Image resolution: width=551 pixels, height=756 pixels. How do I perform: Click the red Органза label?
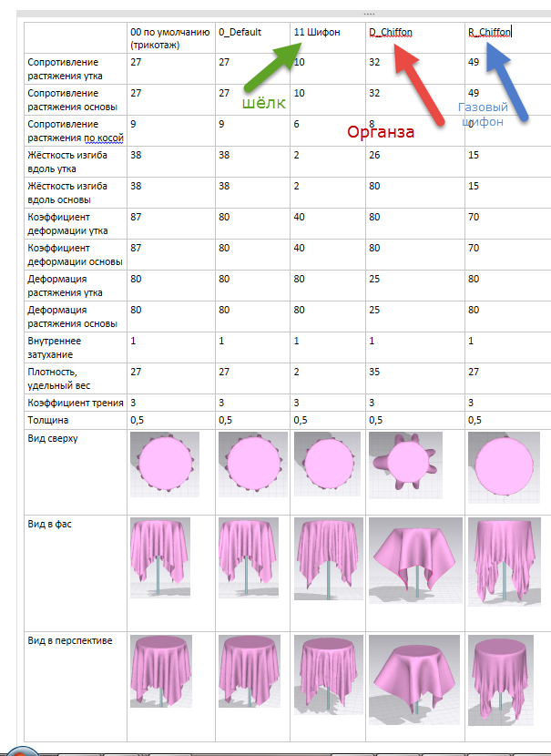(x=381, y=132)
